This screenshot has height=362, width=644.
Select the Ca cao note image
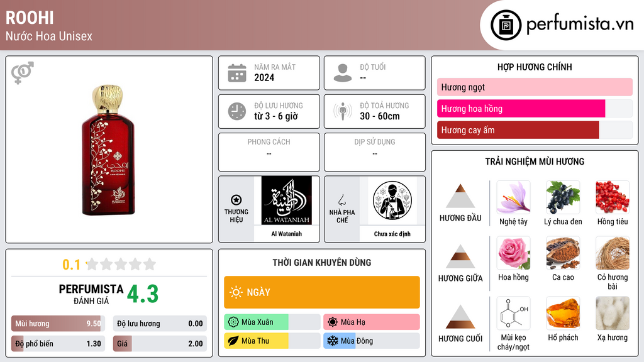point(563,253)
